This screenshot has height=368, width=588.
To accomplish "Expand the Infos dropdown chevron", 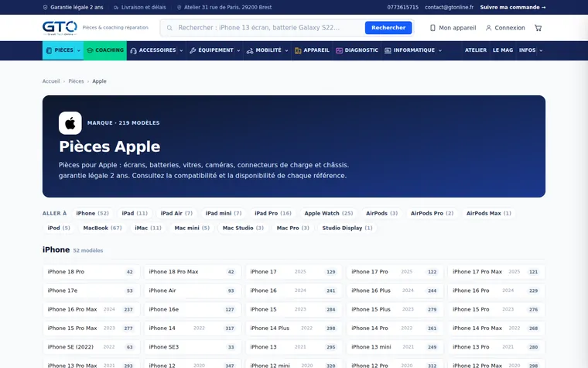I will pos(541,50).
